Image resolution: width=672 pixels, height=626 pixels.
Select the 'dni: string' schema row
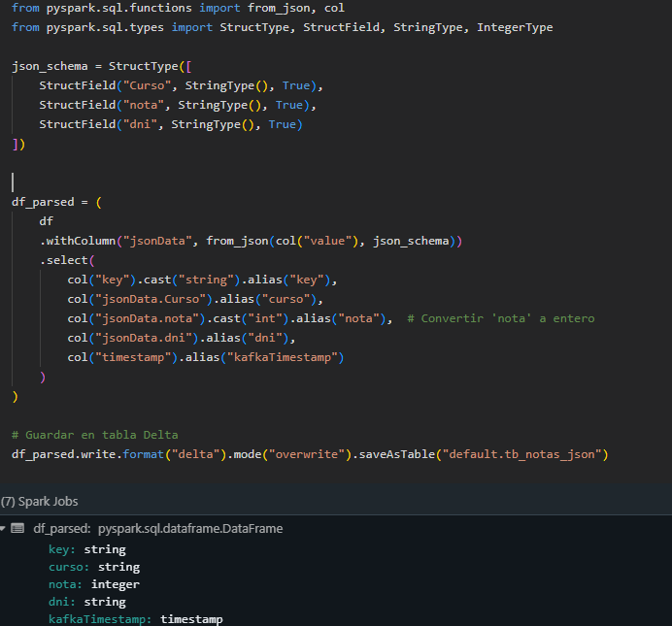click(87, 602)
